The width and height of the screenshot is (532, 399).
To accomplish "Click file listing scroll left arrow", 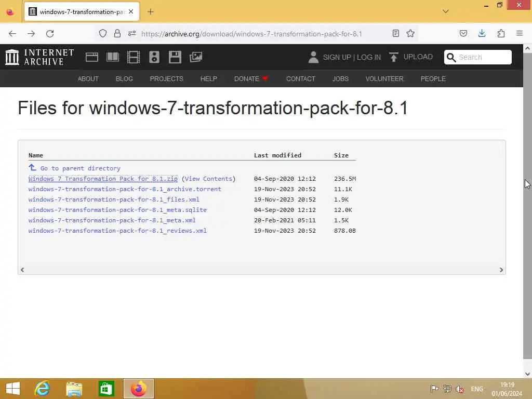I will pos(22,270).
